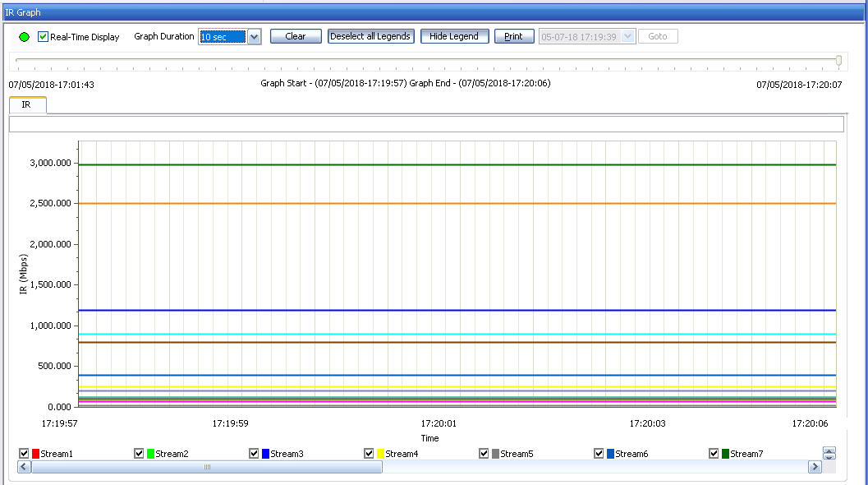The height and width of the screenshot is (485, 868).
Task: Select the 10 sec duration field
Action: tap(223, 37)
